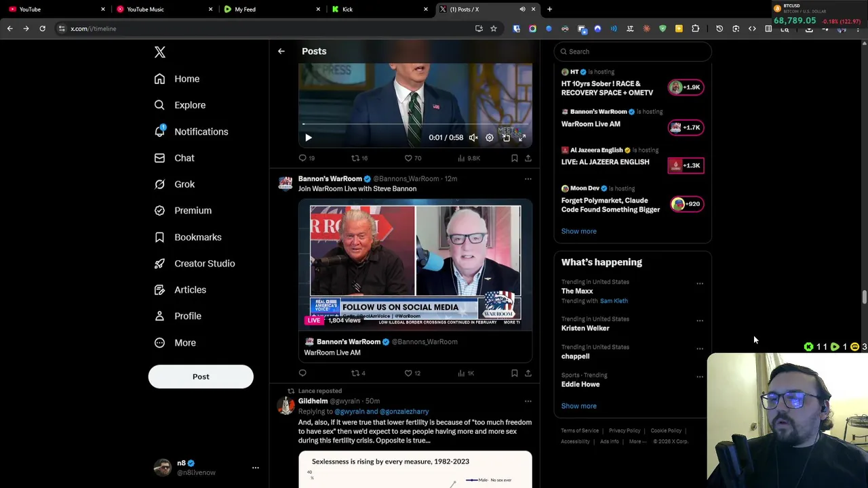868x488 pixels.
Task: Enter fullscreen on the video player
Action: [522, 138]
